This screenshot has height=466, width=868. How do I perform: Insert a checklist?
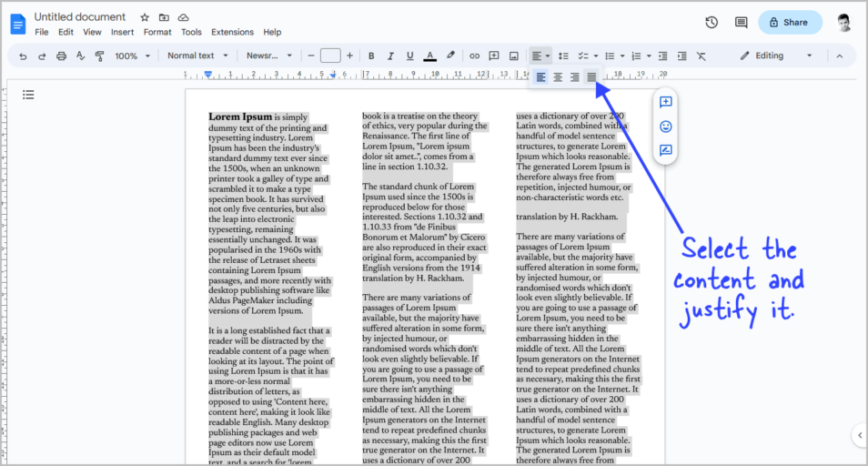583,56
